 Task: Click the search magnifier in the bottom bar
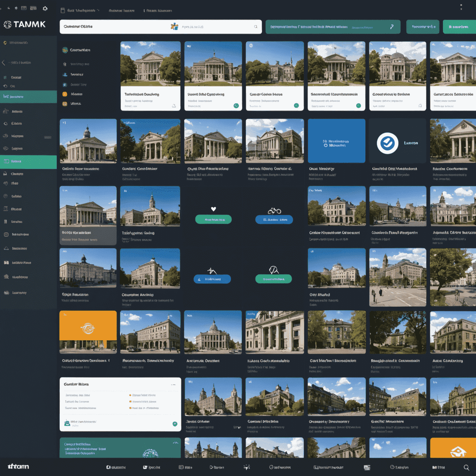pos(466,467)
